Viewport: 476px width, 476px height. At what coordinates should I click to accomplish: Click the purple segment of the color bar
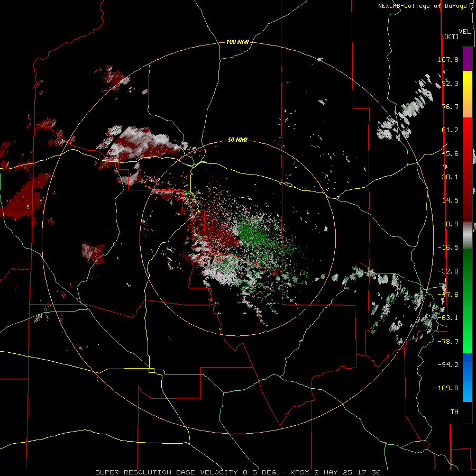pos(467,59)
